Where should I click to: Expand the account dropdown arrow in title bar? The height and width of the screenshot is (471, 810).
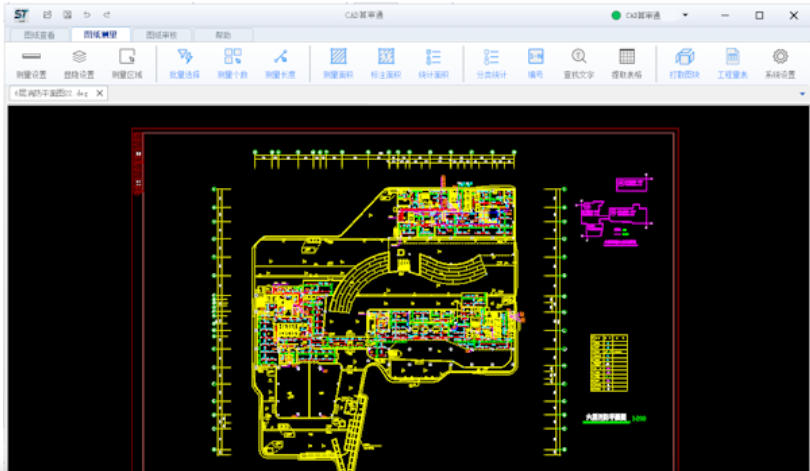pos(685,15)
